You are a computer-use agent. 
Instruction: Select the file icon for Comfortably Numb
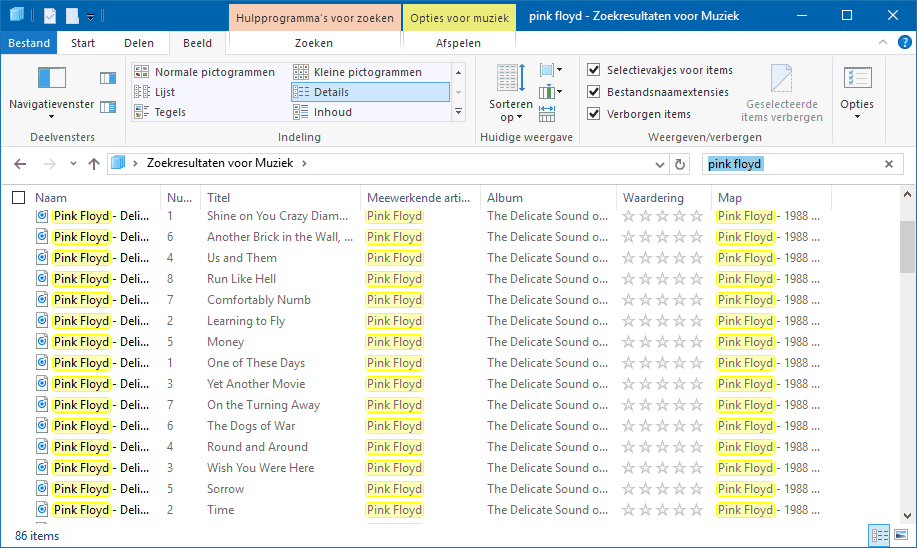point(42,299)
